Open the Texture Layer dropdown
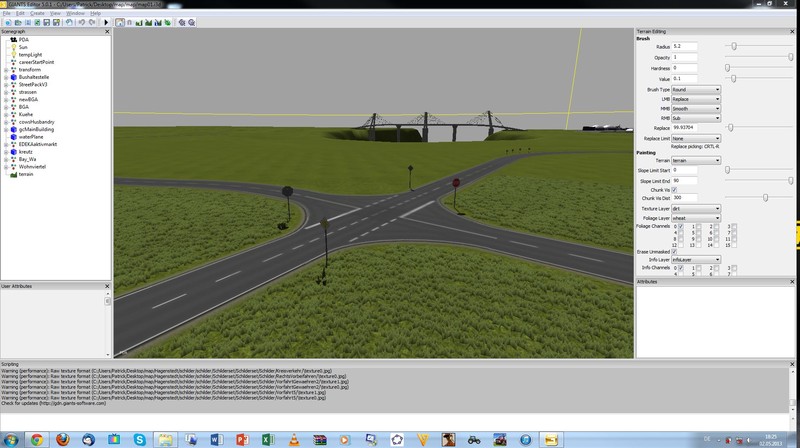The width and height of the screenshot is (800, 448). coord(696,209)
